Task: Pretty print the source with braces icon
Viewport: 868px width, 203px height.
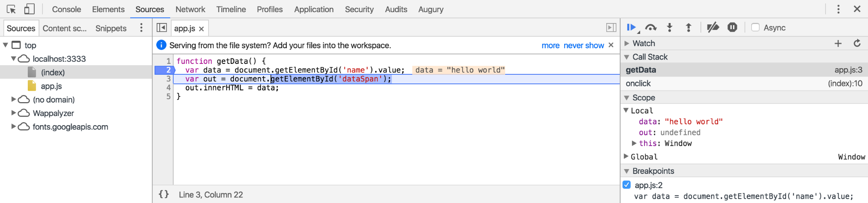Action: click(x=164, y=194)
